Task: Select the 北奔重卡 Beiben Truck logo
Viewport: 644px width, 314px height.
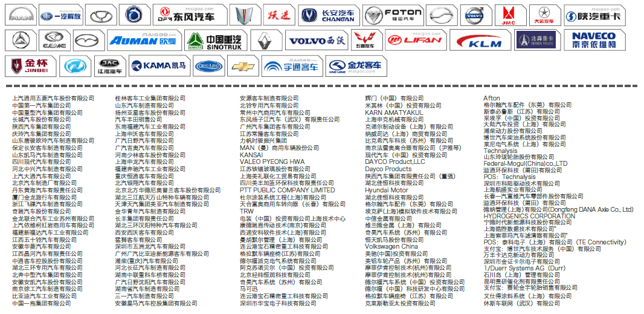Action: [536, 40]
